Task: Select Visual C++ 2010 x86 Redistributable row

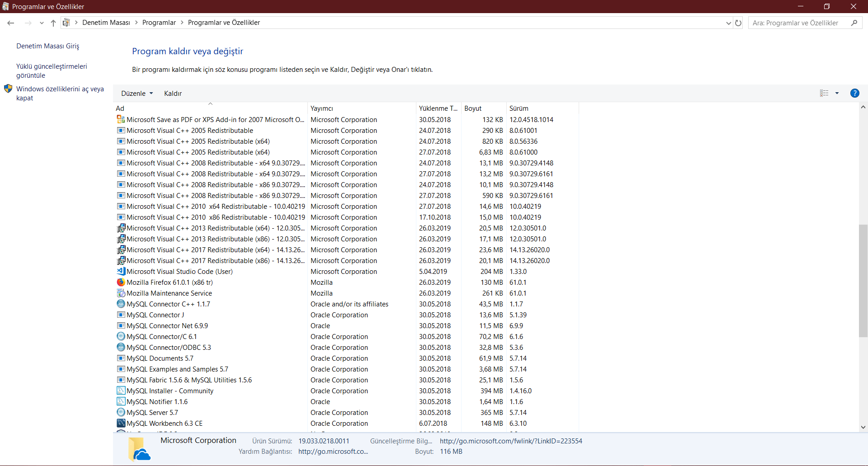Action: pyautogui.click(x=347, y=217)
